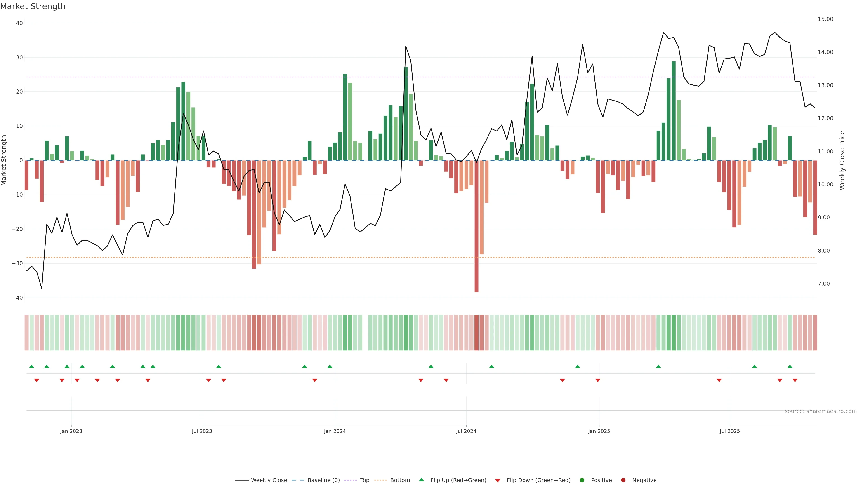Click the Negative red circle legend icon

pos(623,480)
